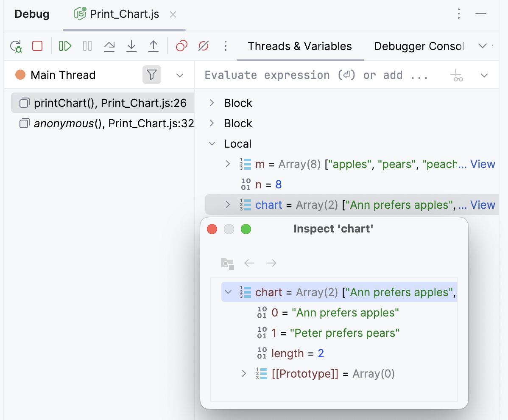
Task: Navigate forward in the Inspect window
Action: [271, 263]
